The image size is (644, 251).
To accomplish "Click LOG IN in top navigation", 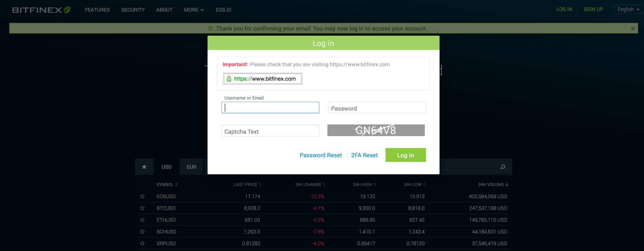I will tap(564, 9).
